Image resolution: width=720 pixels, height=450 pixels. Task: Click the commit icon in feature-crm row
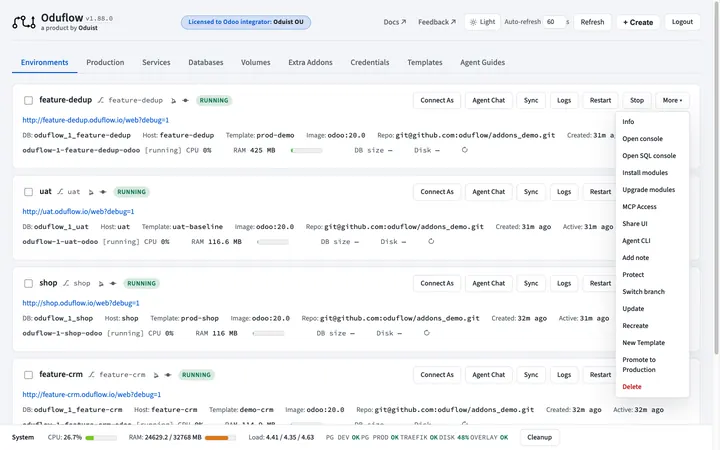pyautogui.click(x=168, y=375)
